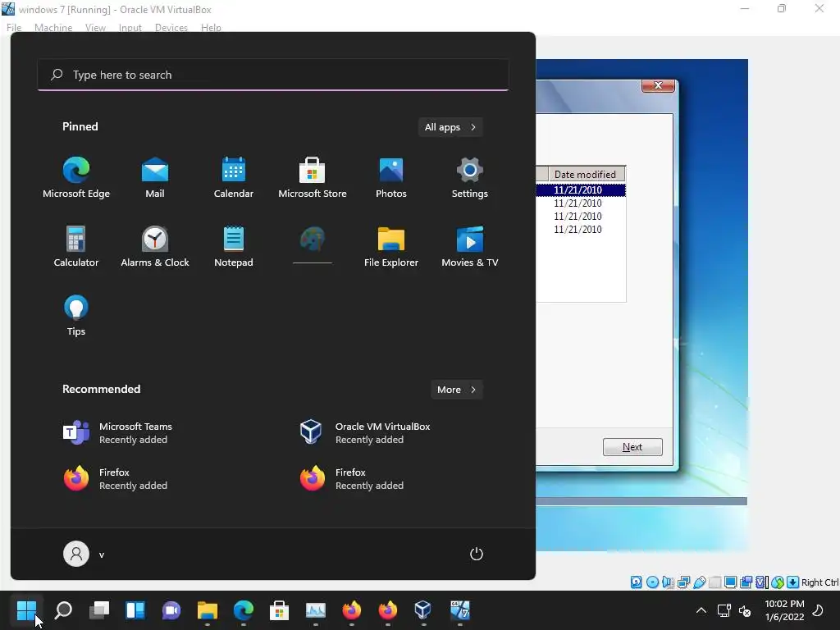Launch the pinned Photos app
Screen dimensions: 840x630
tap(391, 178)
